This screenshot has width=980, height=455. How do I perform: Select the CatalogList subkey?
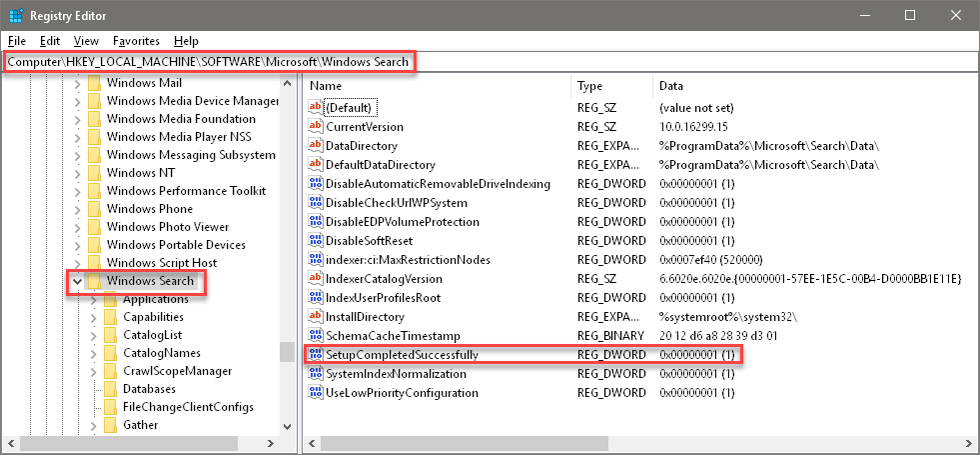point(153,335)
